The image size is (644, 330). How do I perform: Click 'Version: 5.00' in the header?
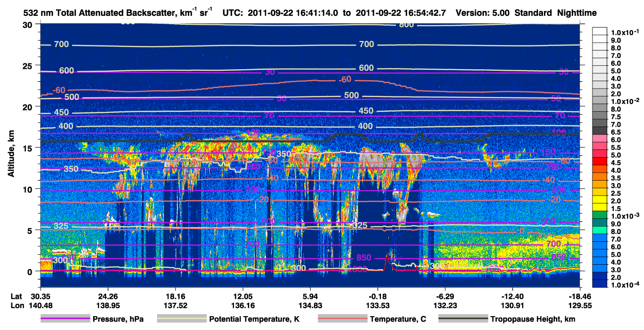[x=482, y=13]
